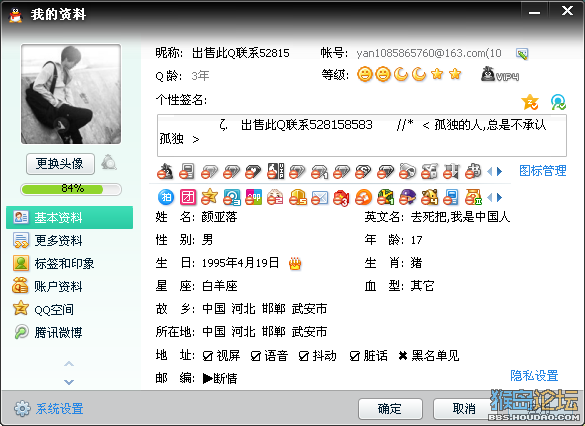Click the birthday value 1995年4月19日
The width and height of the screenshot is (585, 426).
(240, 263)
